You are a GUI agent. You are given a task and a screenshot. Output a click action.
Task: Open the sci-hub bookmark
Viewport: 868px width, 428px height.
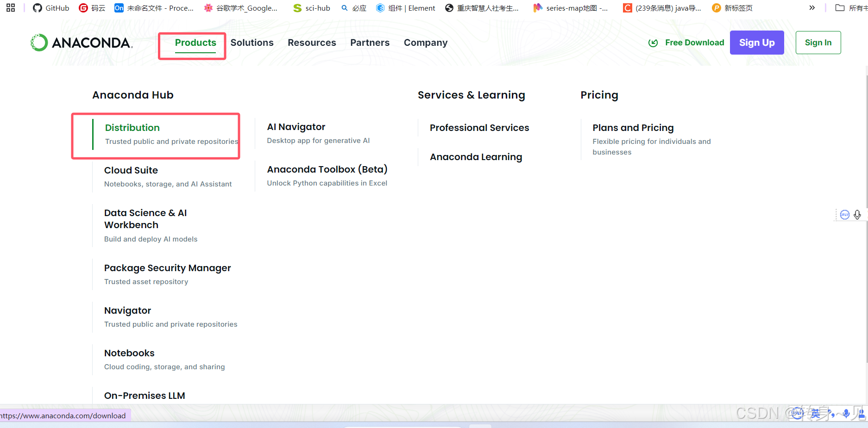click(x=312, y=8)
